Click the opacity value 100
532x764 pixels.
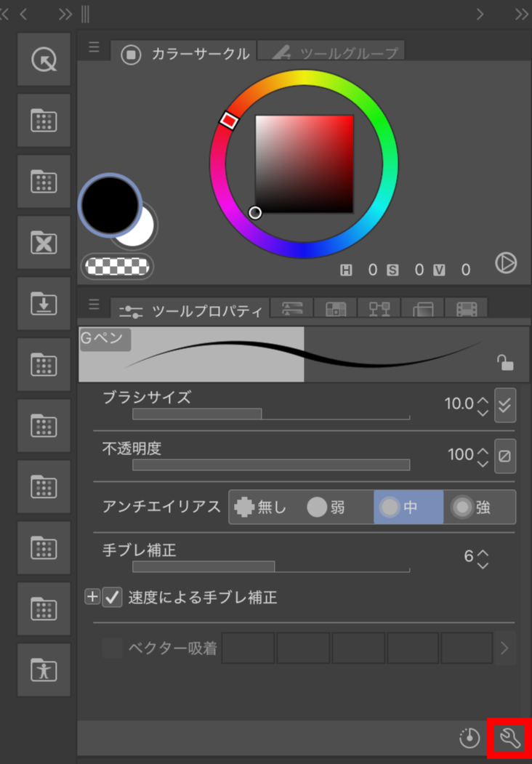[461, 454]
